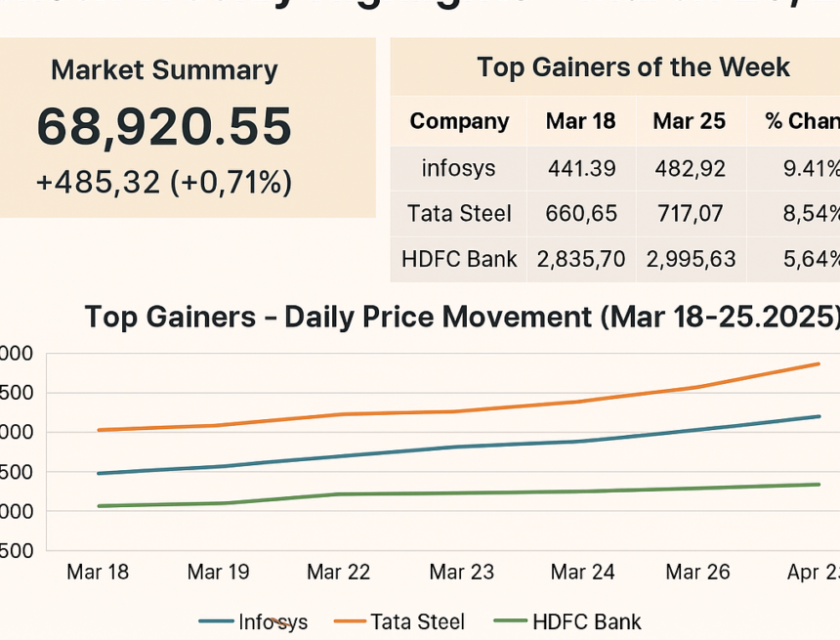The image size is (840, 640).
Task: Select the Company column header
Action: [x=459, y=122]
